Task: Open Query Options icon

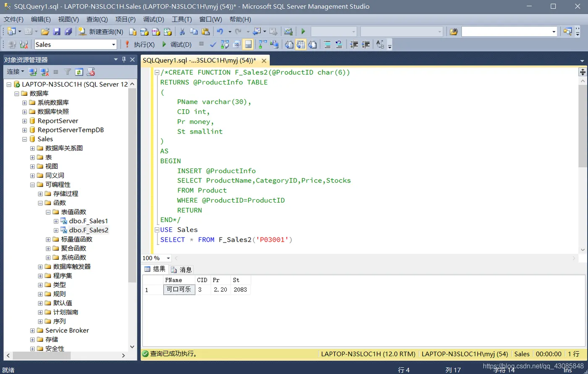Action: (x=236, y=45)
